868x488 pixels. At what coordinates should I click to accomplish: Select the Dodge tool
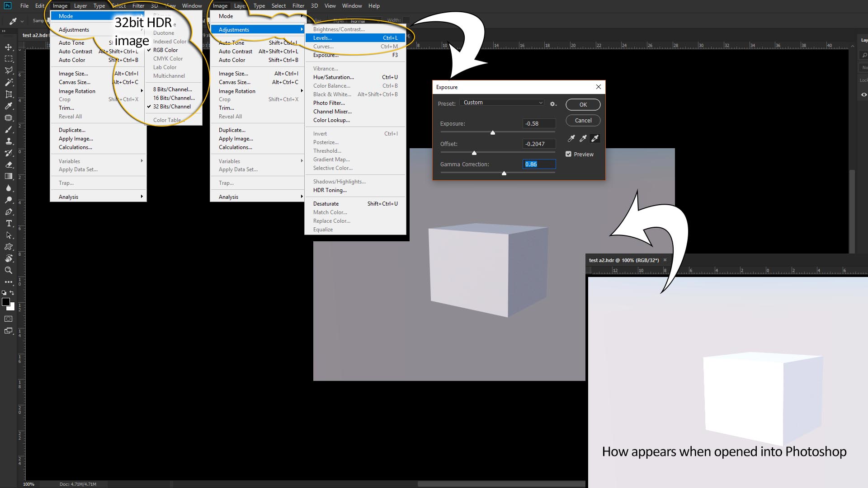click(x=9, y=200)
